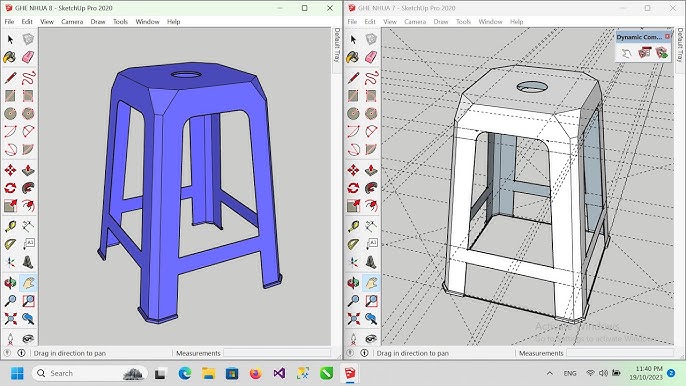Screen dimensions: 686x386
Task: Click the info status icon in GHE NHUA 8 window
Action: (21, 353)
